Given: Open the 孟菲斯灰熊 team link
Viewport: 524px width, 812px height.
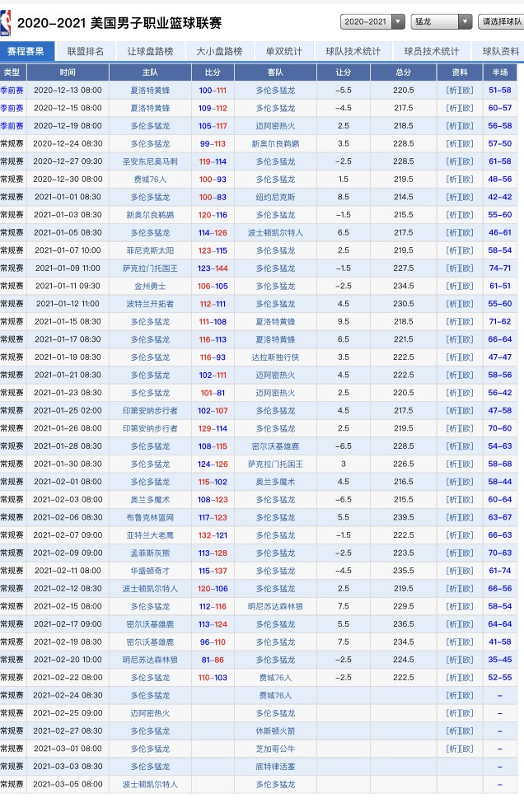Looking at the screenshot, I should pyautogui.click(x=150, y=553).
